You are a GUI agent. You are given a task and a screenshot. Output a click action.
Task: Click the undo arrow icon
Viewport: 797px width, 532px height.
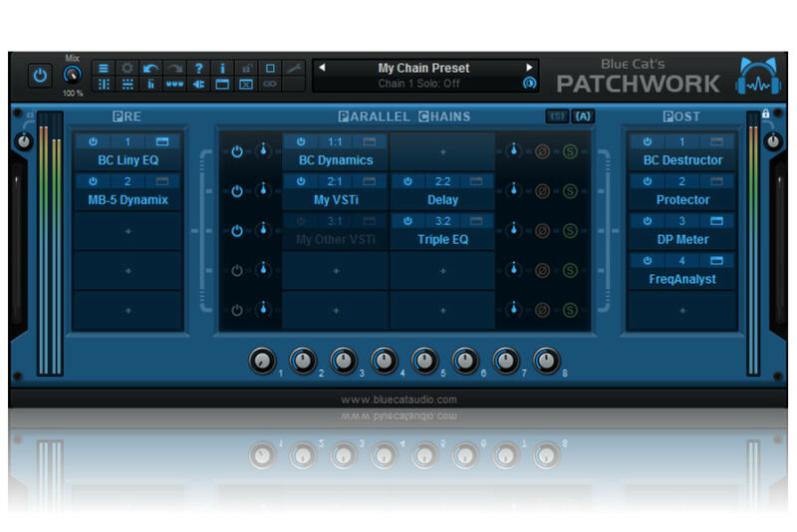150,68
